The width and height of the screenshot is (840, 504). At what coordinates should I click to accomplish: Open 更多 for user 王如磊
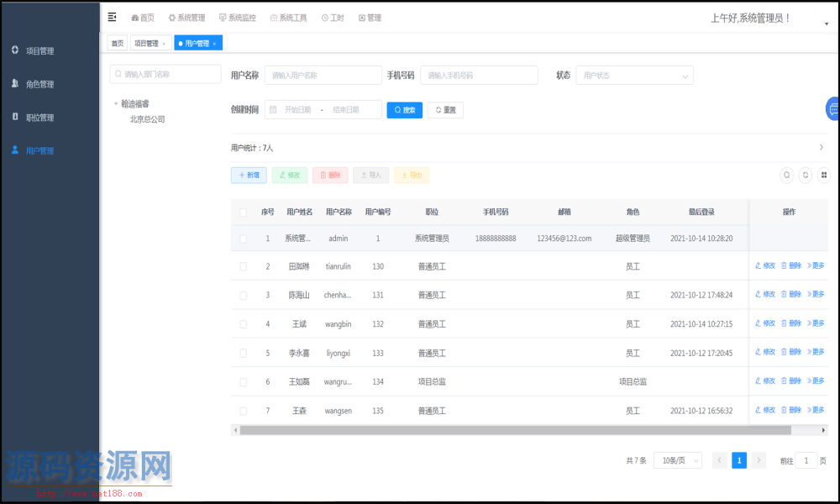click(816, 381)
